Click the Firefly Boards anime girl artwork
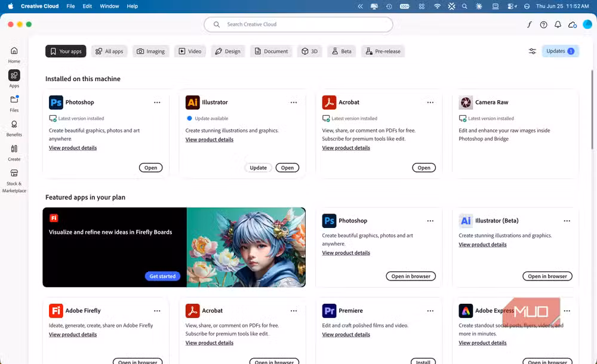The height and width of the screenshot is (364, 597). (246, 247)
